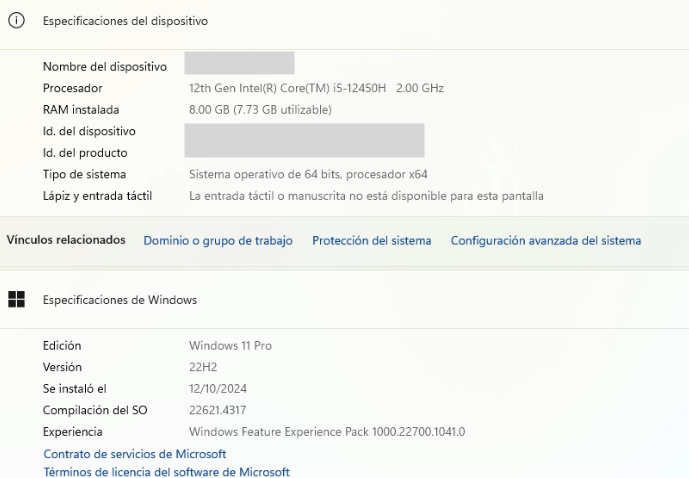Open Contrato de servicios de Microsoft
The width and height of the screenshot is (689, 478).
(x=135, y=454)
